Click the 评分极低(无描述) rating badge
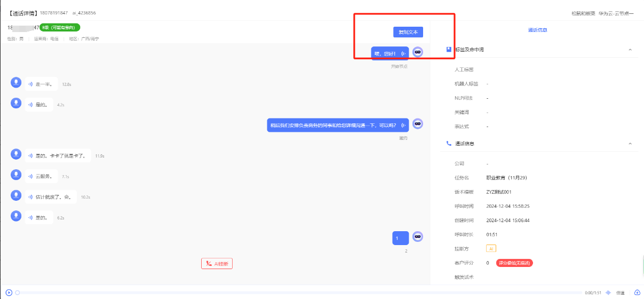Image resolution: width=644 pixels, height=299 pixels. pos(514,263)
